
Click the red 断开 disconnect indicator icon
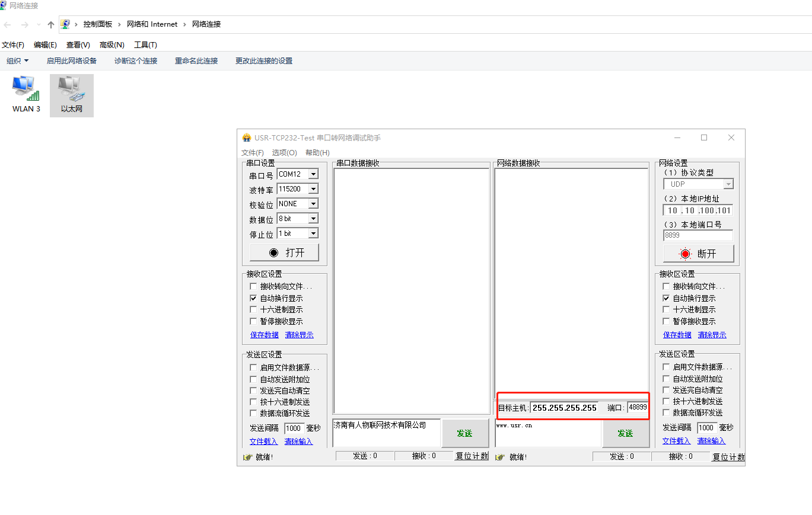click(686, 254)
